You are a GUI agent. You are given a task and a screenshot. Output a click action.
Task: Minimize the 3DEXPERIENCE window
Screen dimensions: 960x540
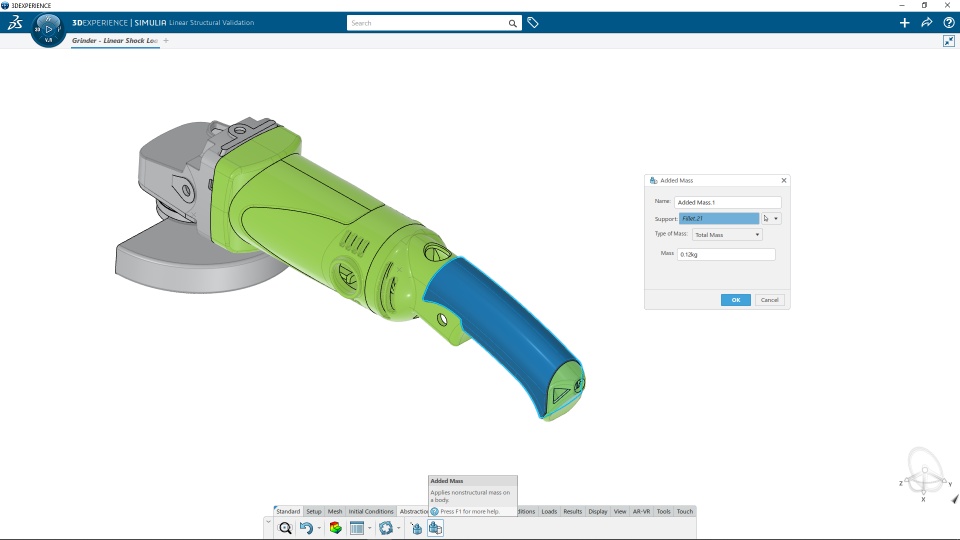tap(901, 5)
